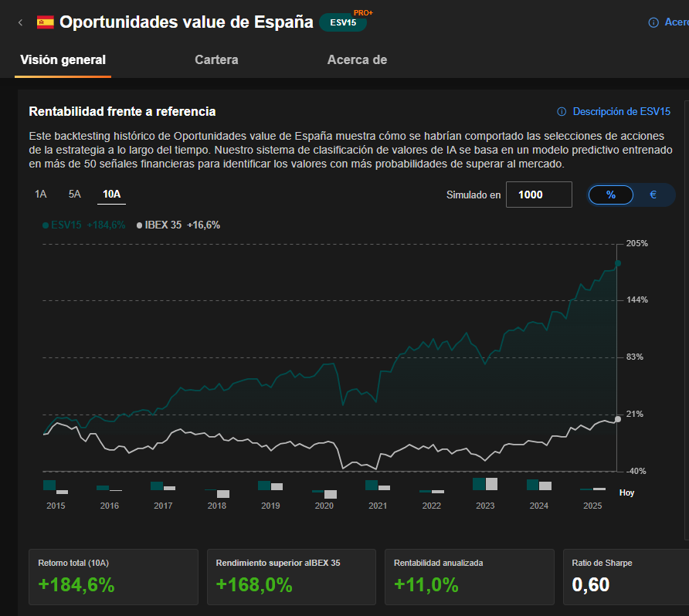Click the 2025 year label

click(592, 506)
